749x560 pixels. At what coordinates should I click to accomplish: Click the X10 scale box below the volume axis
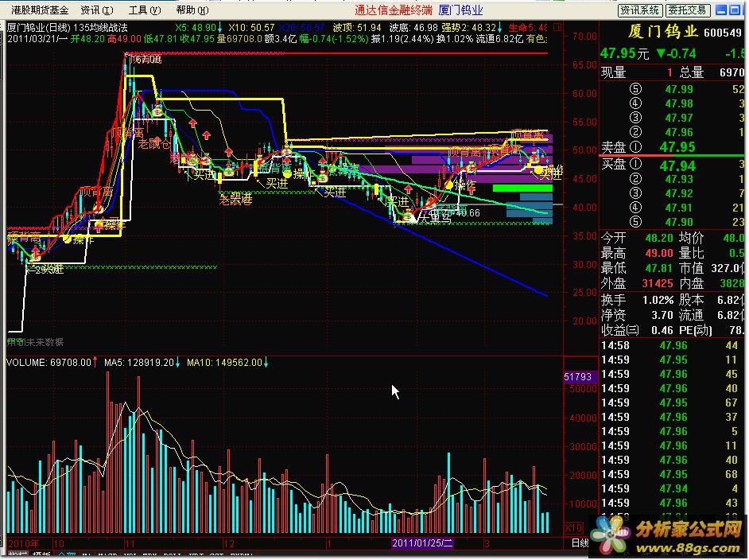click(573, 528)
